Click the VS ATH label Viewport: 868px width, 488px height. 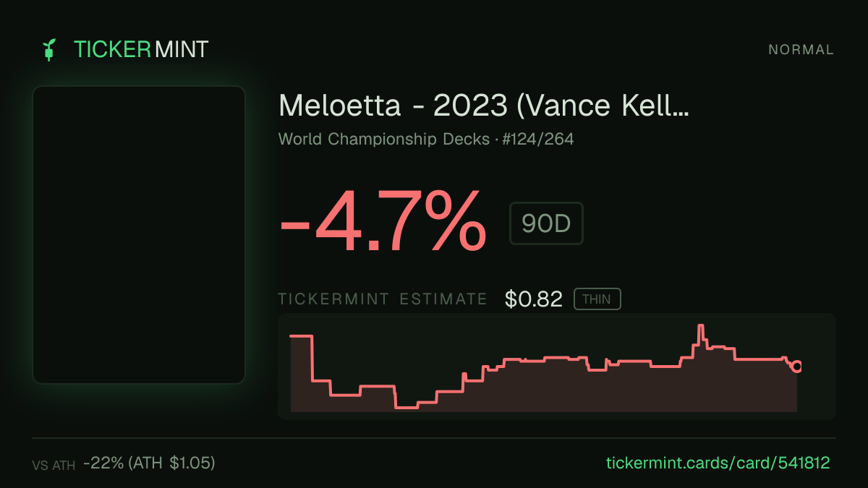(54, 466)
